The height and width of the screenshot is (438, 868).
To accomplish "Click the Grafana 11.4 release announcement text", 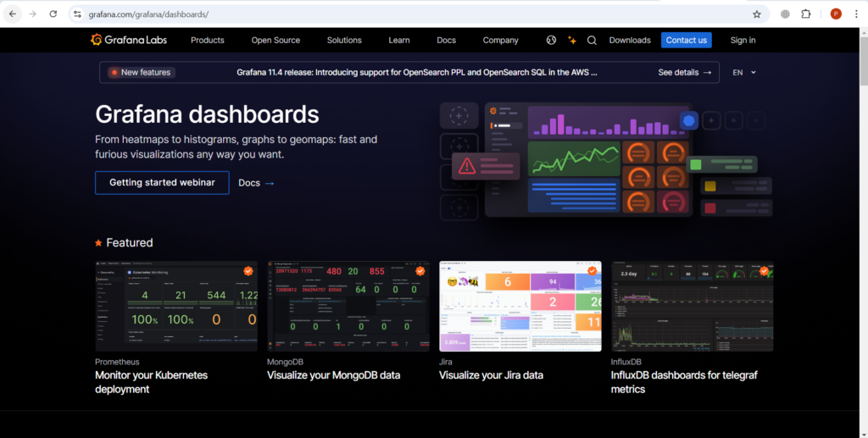I will pyautogui.click(x=417, y=73).
